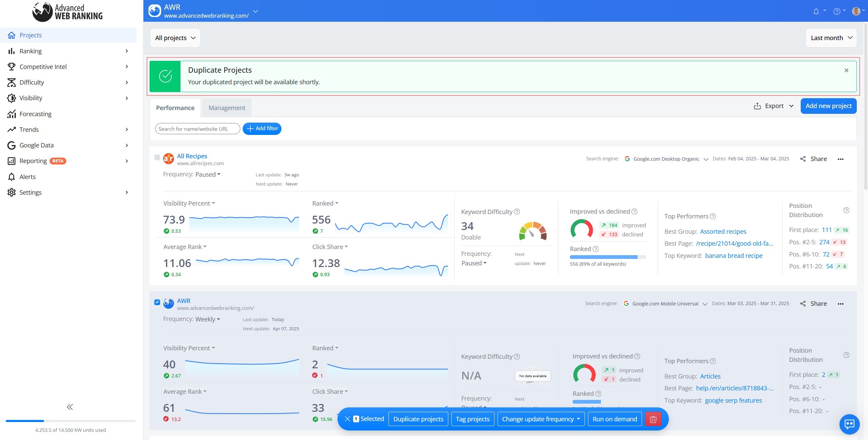868x440 pixels.
Task: Collapse the sidebar with double chevron icon
Action: (70, 407)
